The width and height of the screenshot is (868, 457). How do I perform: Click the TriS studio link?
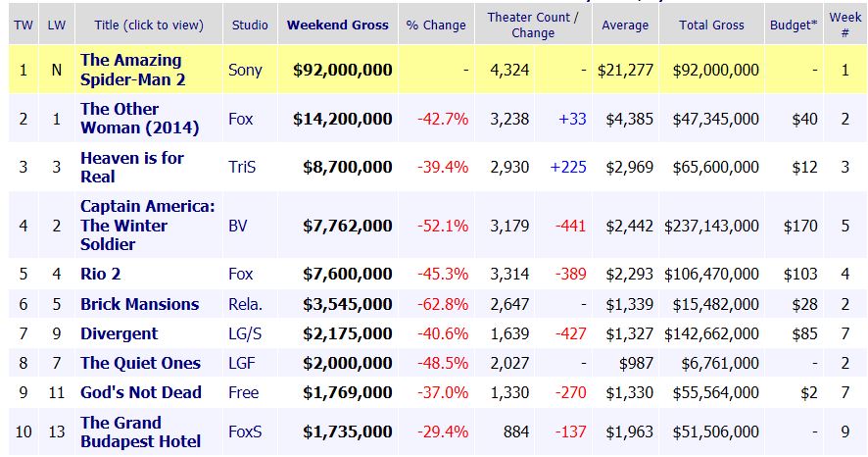[243, 167]
